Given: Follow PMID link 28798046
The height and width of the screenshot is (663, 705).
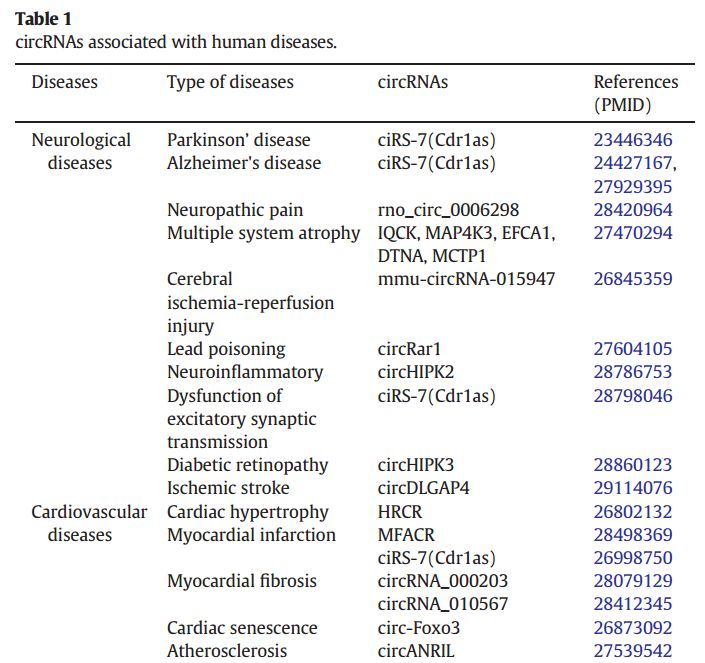Looking at the screenshot, I should point(633,396).
